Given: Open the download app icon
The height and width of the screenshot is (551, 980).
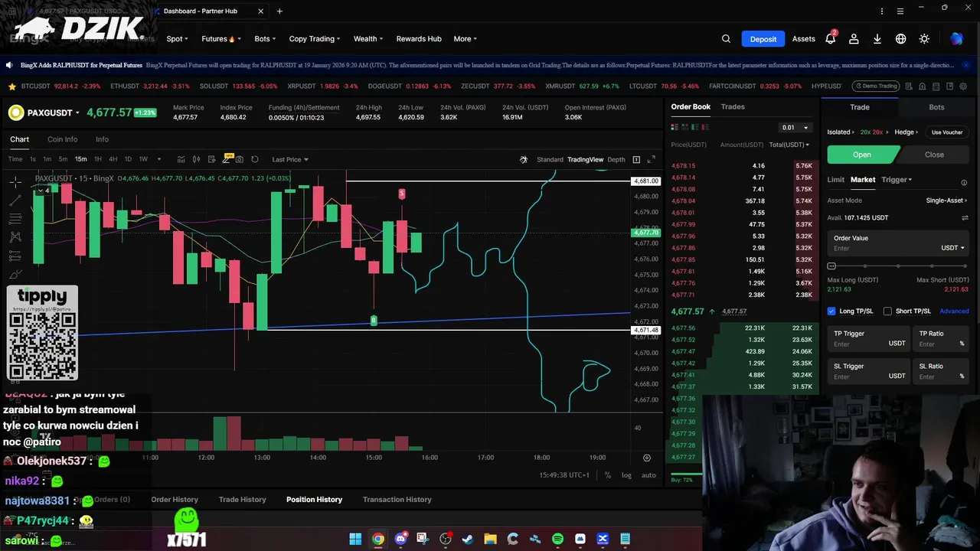Looking at the screenshot, I should 877,39.
